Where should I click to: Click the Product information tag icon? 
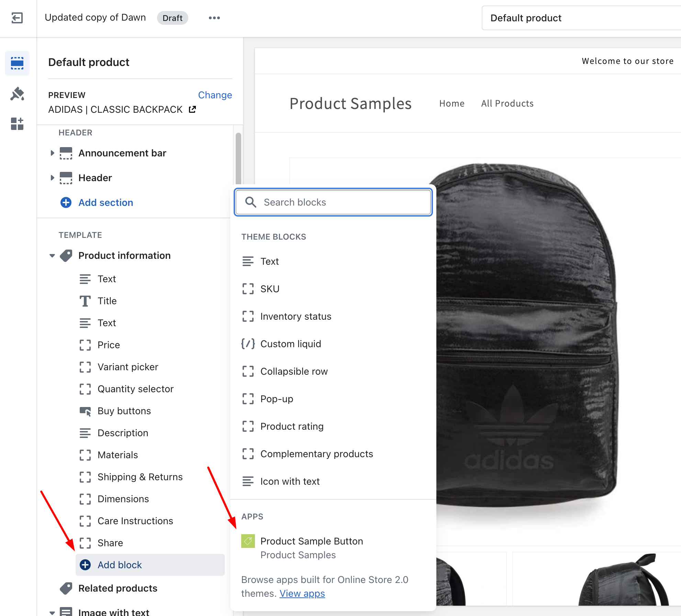point(66,256)
